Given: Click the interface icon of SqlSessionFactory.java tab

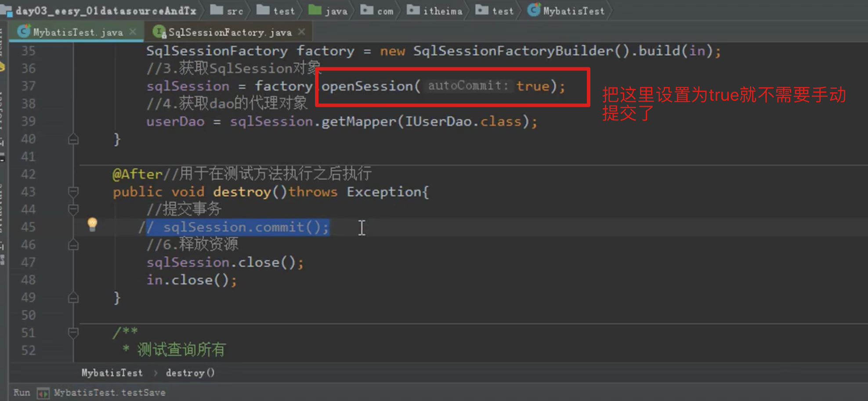Looking at the screenshot, I should (x=159, y=32).
